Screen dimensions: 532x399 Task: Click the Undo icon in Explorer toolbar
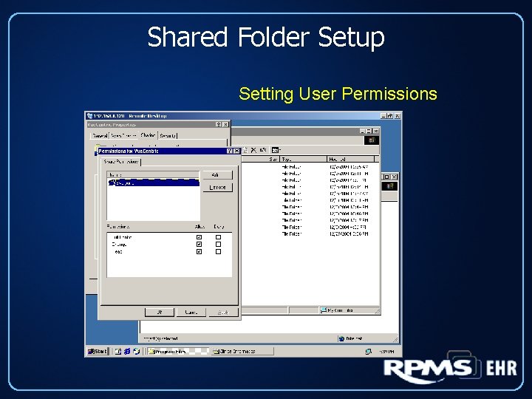tap(262, 149)
